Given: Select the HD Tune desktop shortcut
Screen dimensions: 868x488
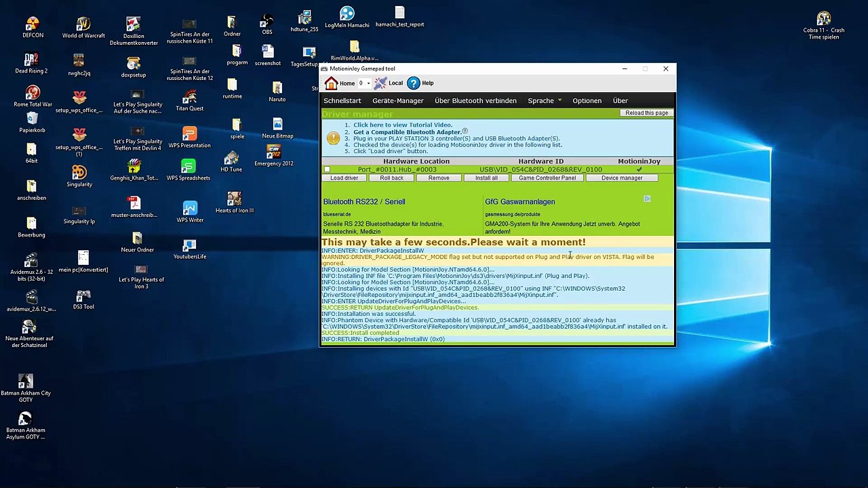Looking at the screenshot, I should click(x=231, y=162).
